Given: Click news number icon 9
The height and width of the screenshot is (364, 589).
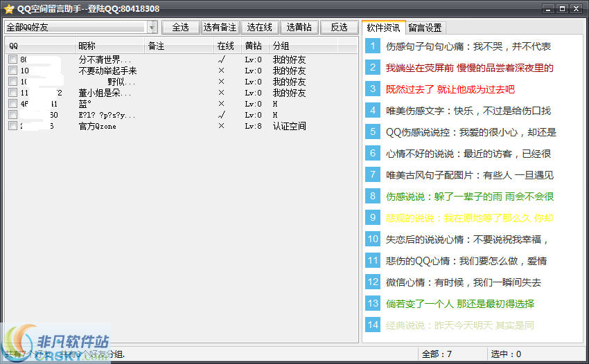Looking at the screenshot, I should click(x=373, y=218).
